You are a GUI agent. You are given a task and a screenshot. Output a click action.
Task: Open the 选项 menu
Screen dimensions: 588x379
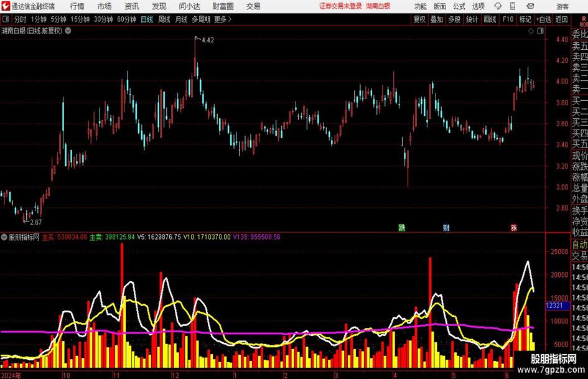[x=478, y=6]
